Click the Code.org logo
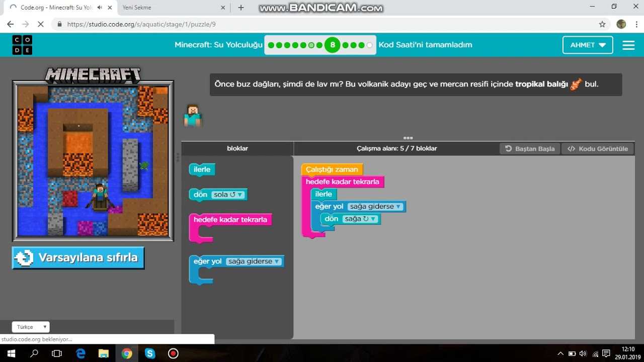The height and width of the screenshot is (362, 644). 22,45
